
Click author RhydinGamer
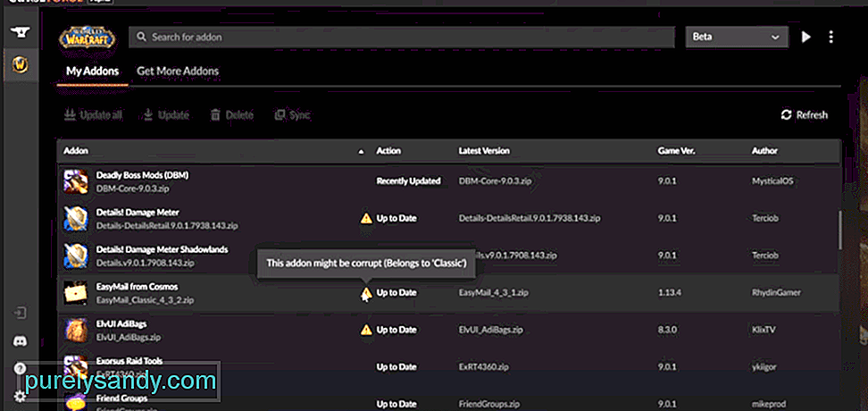[x=776, y=292]
